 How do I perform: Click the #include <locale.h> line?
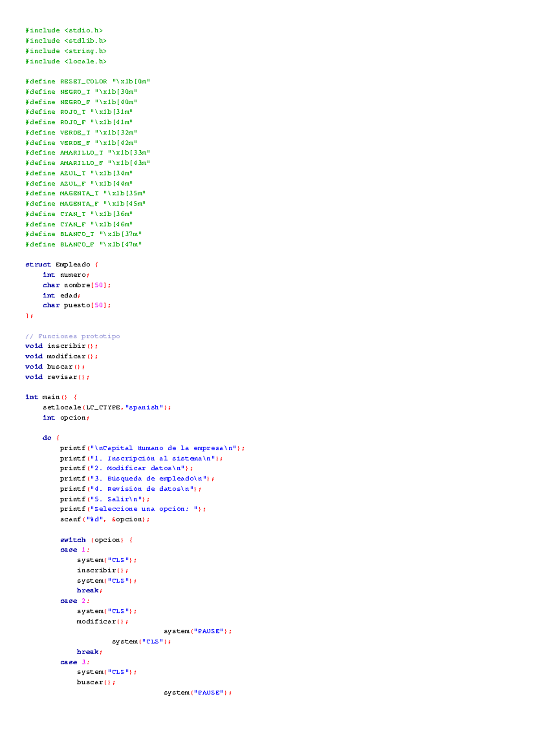tap(66, 62)
